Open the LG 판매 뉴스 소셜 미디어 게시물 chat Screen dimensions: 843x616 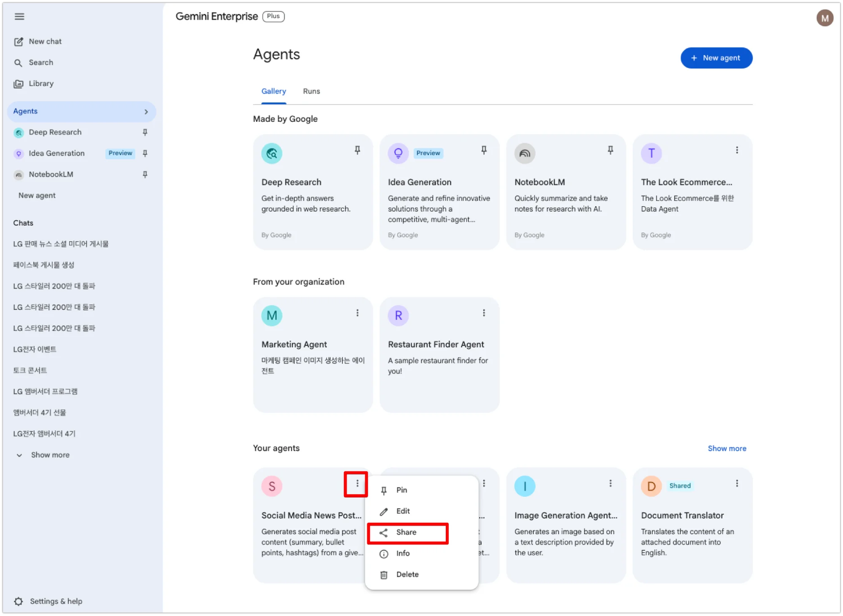[61, 244]
